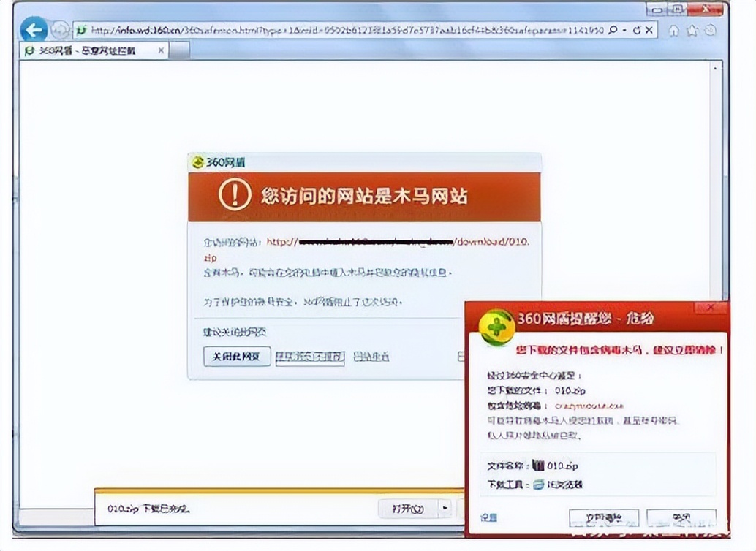Click the zip file icon next to 010.zip

click(540, 465)
